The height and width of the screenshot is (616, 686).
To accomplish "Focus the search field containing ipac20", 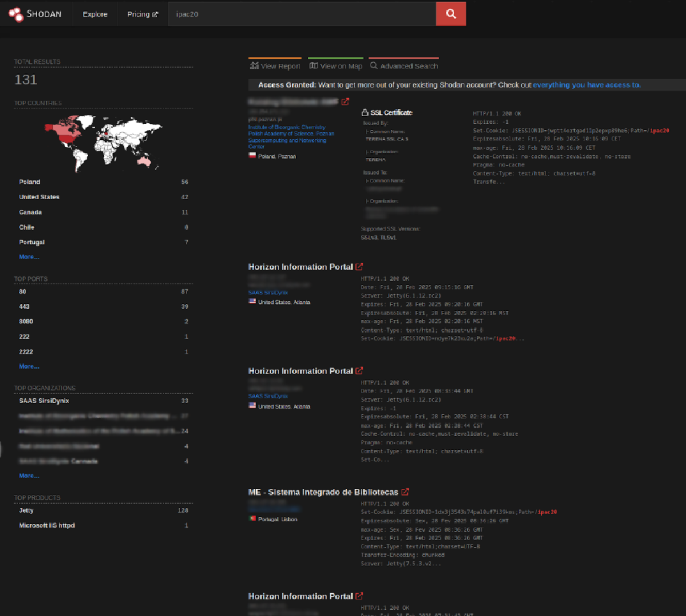I will (x=302, y=14).
